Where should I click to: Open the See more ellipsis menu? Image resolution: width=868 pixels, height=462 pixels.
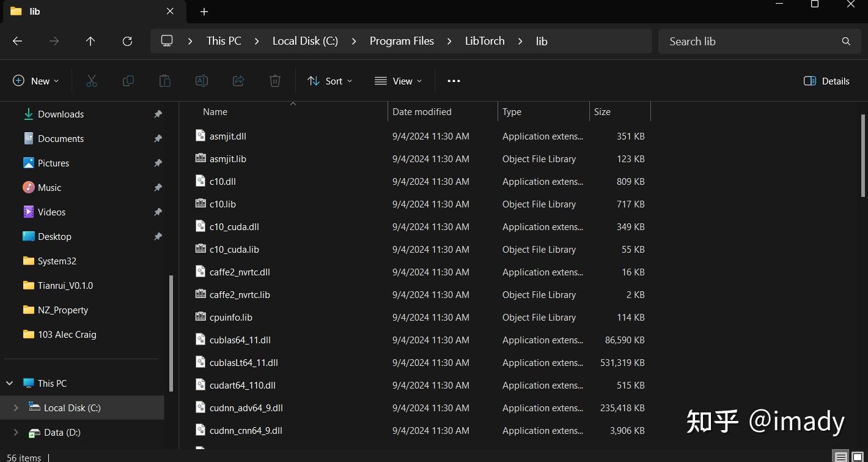tap(454, 81)
